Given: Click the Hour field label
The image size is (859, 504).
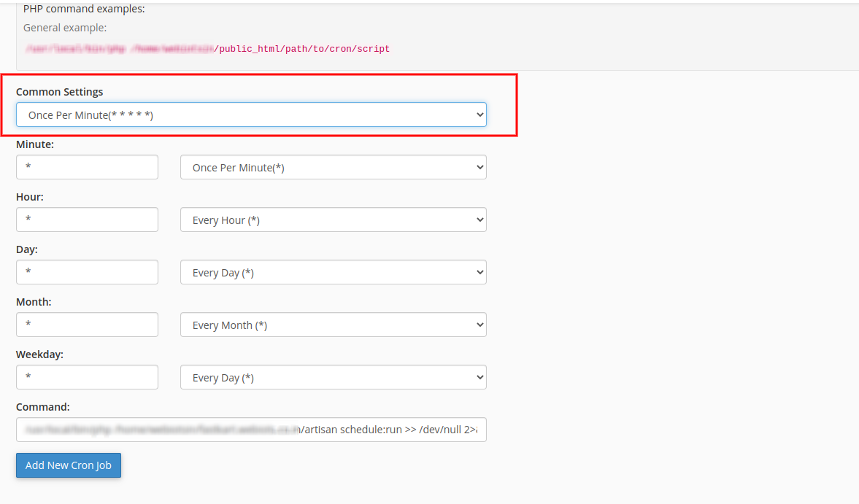Looking at the screenshot, I should [30, 197].
